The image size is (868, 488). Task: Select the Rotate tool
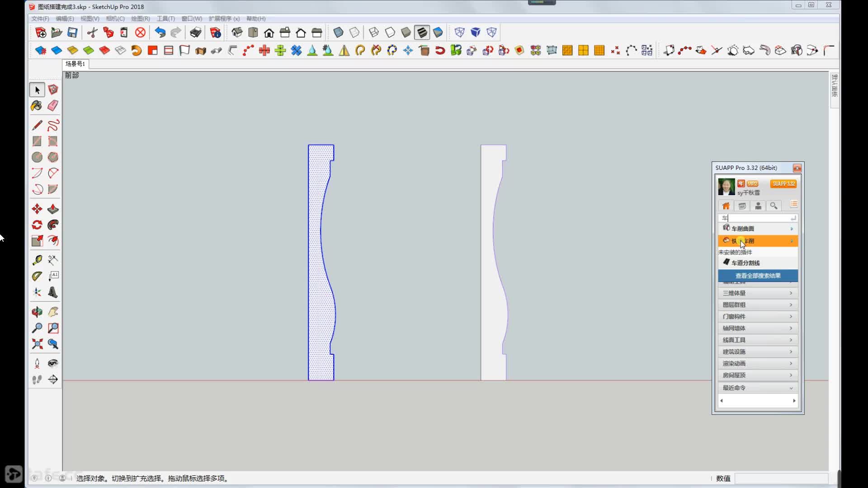pyautogui.click(x=37, y=225)
